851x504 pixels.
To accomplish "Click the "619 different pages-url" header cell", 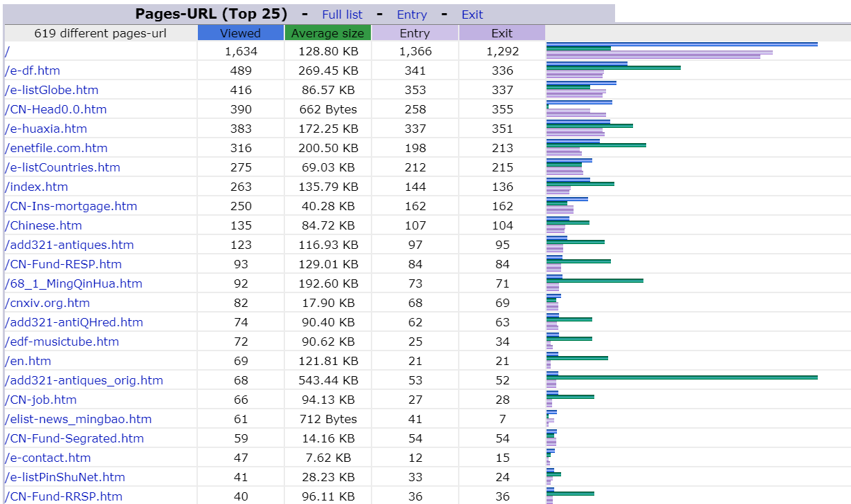I will coord(100,32).
